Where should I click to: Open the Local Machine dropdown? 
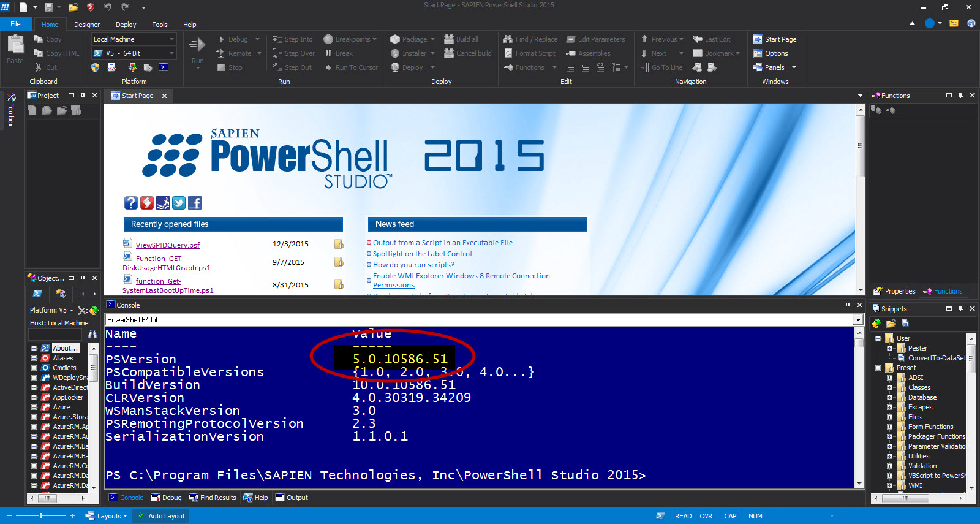(x=171, y=39)
